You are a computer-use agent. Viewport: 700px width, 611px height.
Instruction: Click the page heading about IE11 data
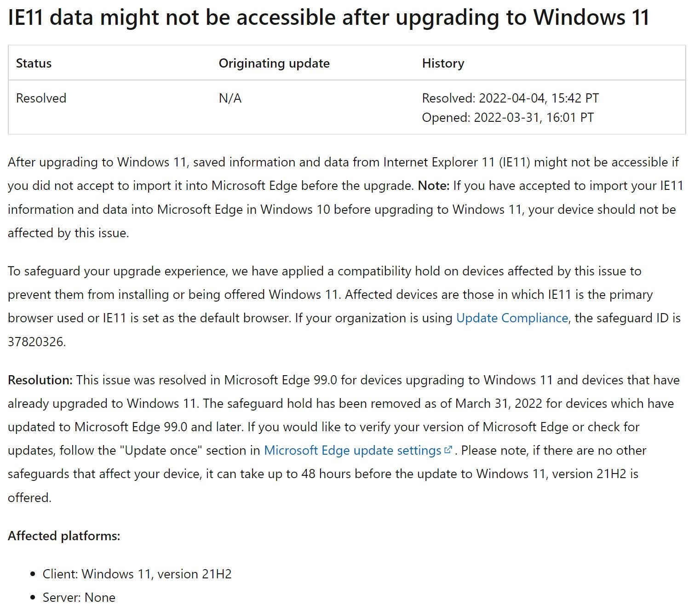(328, 17)
